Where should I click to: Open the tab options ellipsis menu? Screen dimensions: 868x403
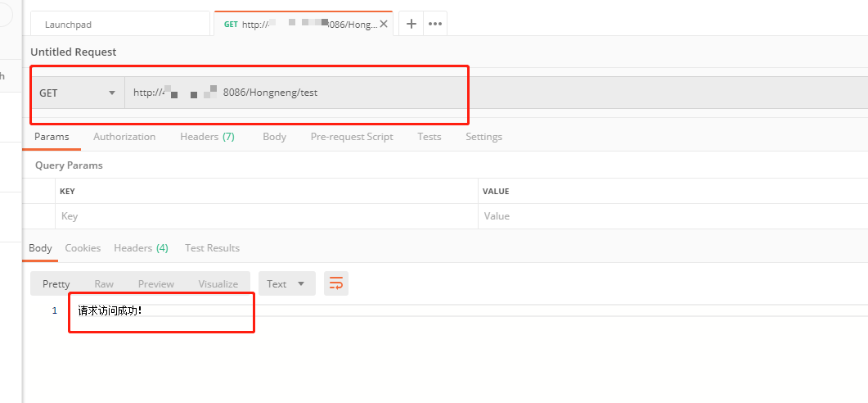435,24
